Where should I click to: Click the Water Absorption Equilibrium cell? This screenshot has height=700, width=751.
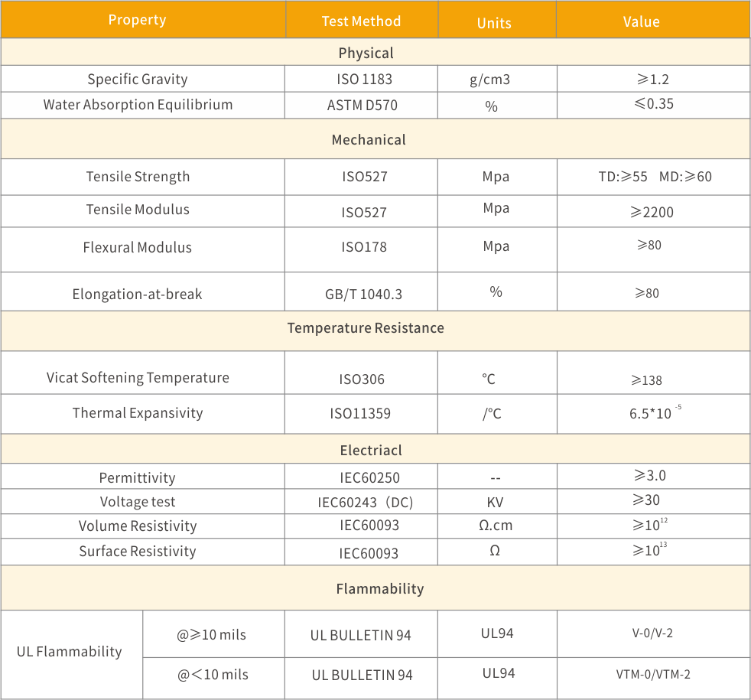pos(138,105)
